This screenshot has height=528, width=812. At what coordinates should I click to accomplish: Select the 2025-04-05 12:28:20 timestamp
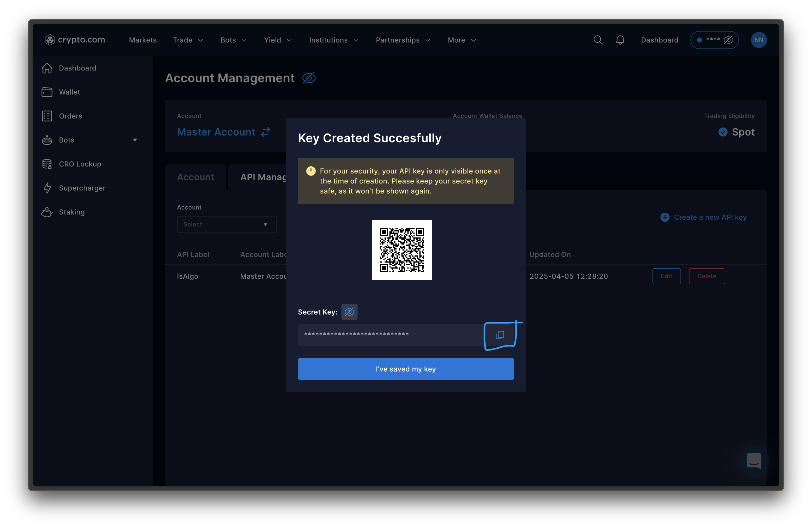pos(568,276)
